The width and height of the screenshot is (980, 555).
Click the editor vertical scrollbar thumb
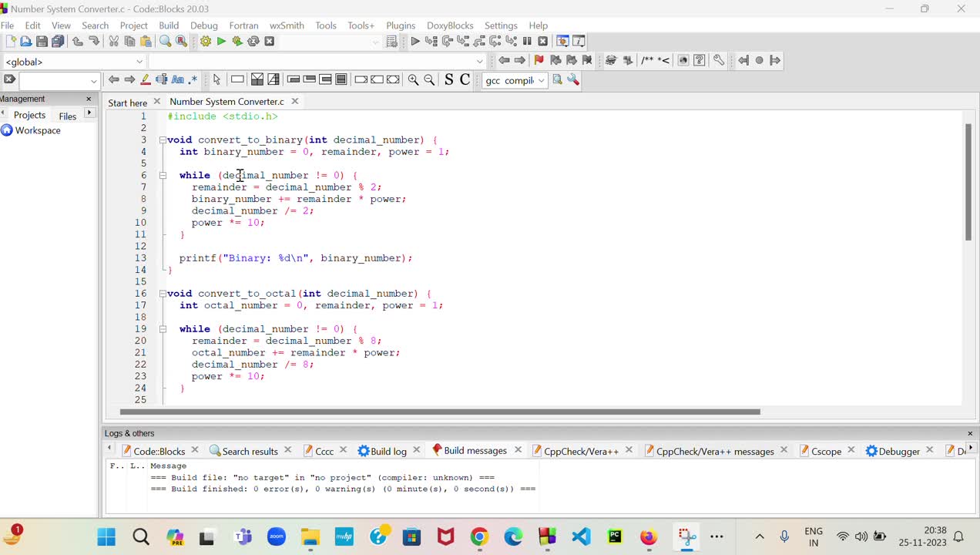pos(968,181)
